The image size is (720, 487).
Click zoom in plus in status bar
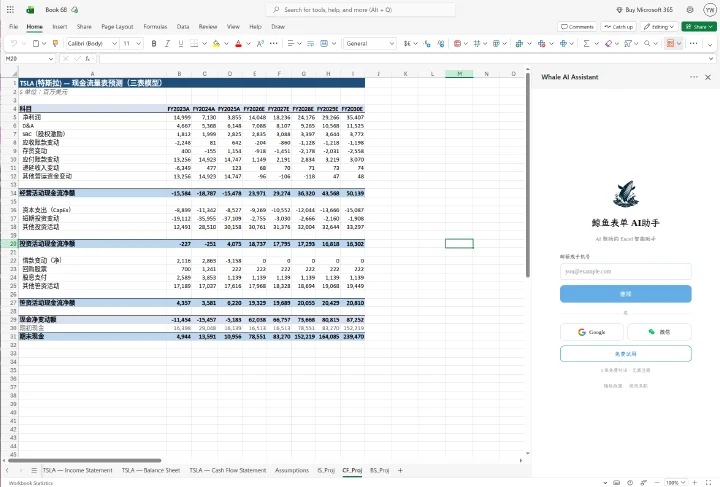694,482
